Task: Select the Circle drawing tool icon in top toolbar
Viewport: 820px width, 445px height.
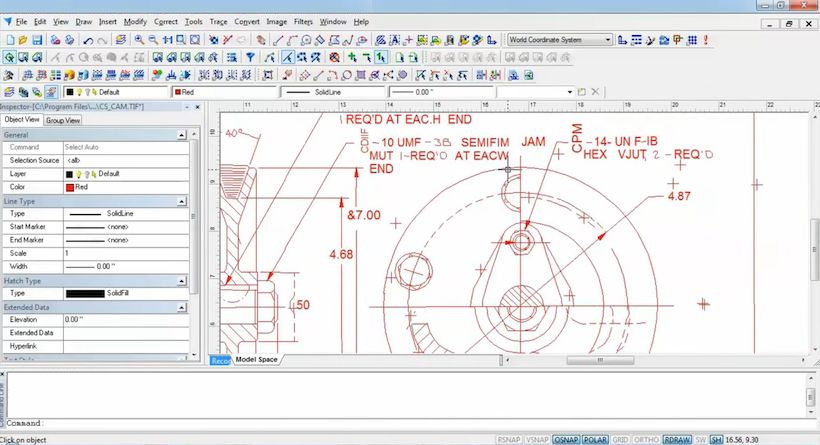Action: 306,40
